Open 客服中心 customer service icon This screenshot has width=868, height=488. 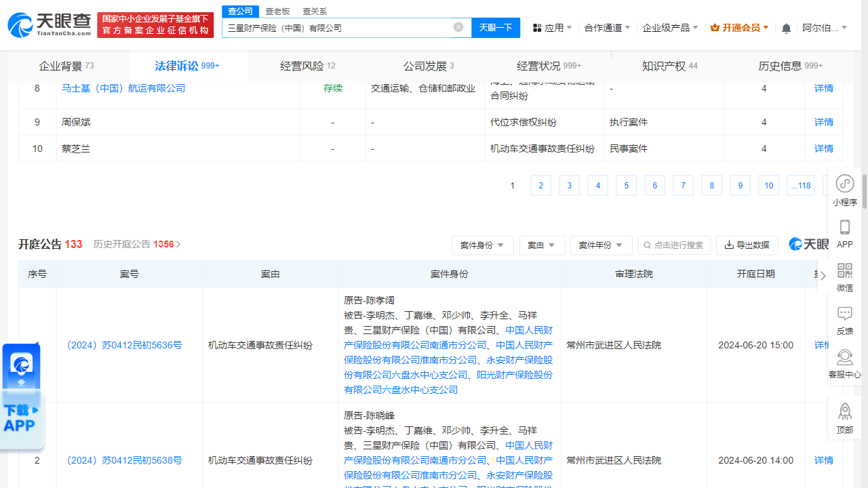[845, 364]
